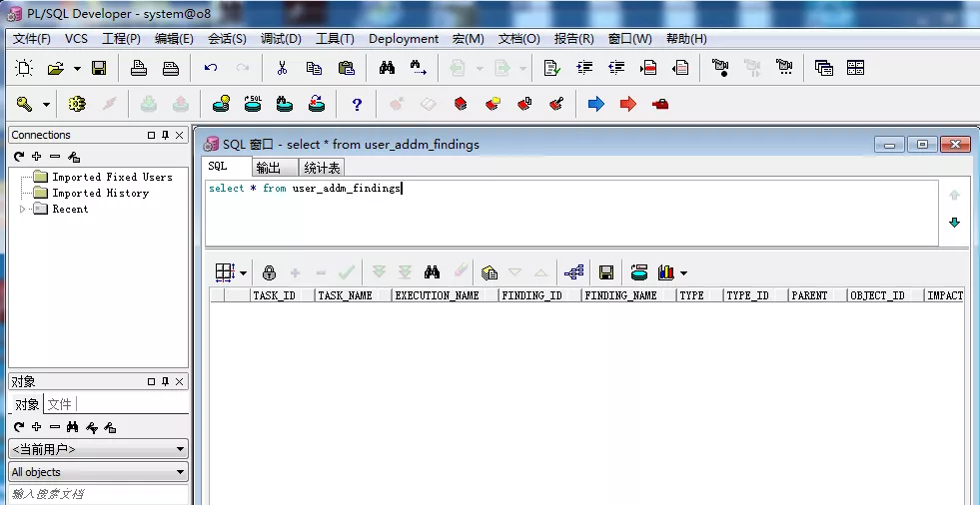Open the <当前用户> dropdown

98,449
